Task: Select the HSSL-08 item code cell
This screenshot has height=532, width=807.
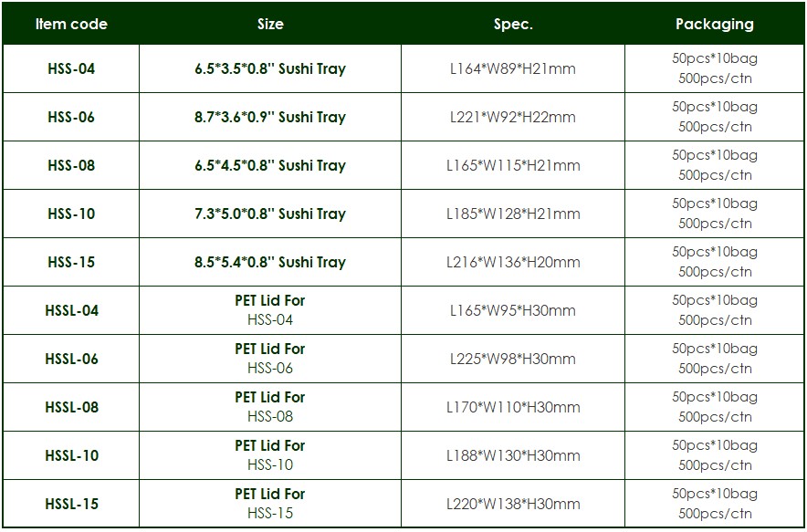Action: click(71, 407)
